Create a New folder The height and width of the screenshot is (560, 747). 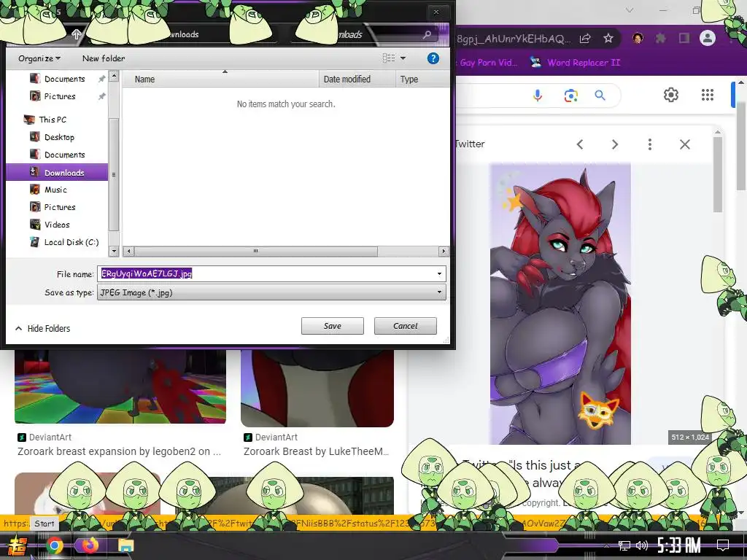[x=104, y=58]
